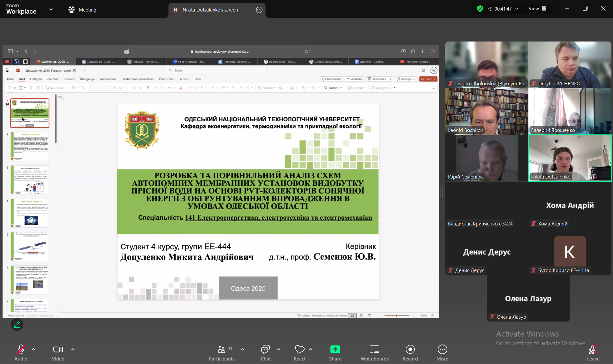Open the Zoom Workplace dropdown menu

(x=51, y=10)
